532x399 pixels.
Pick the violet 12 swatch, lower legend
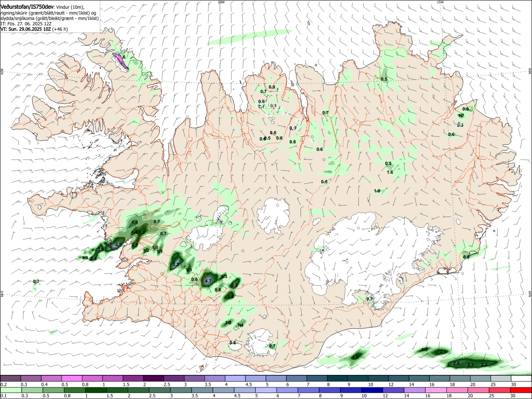pos(394,390)
